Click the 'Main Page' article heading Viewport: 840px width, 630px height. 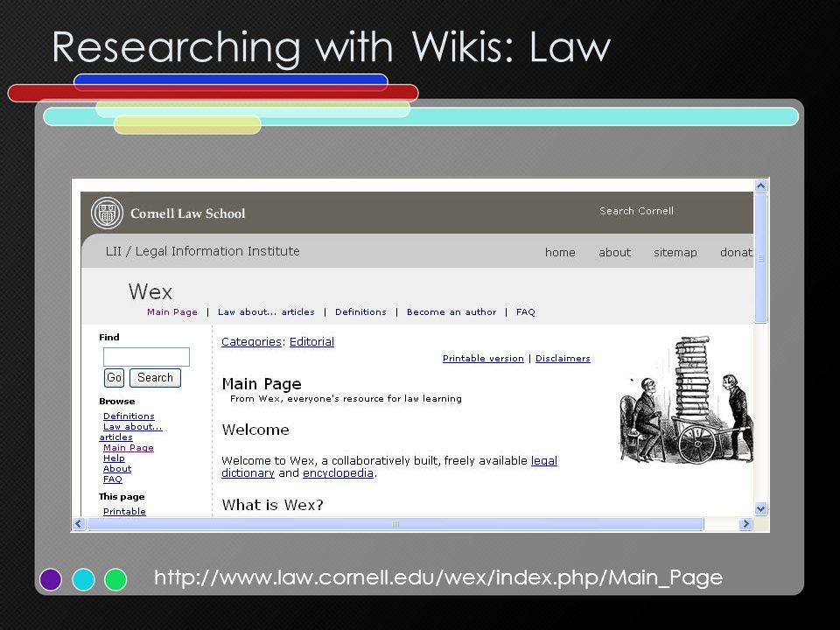point(262,384)
